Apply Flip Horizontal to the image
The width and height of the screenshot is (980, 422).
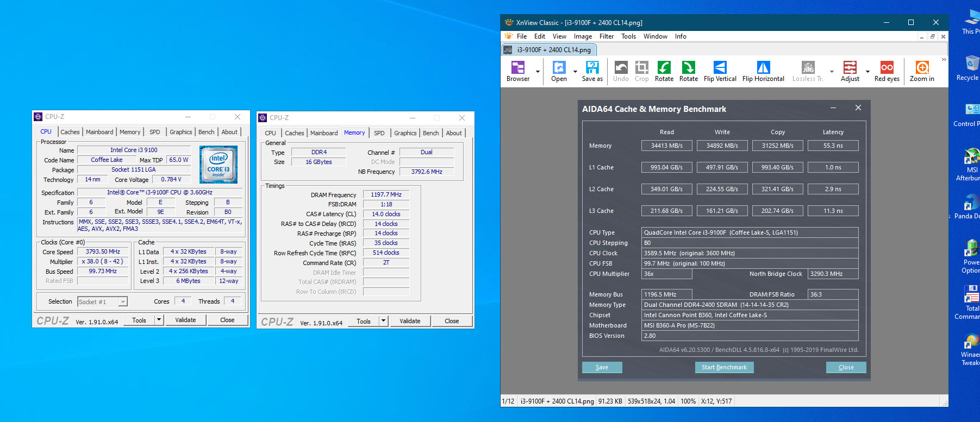(763, 71)
